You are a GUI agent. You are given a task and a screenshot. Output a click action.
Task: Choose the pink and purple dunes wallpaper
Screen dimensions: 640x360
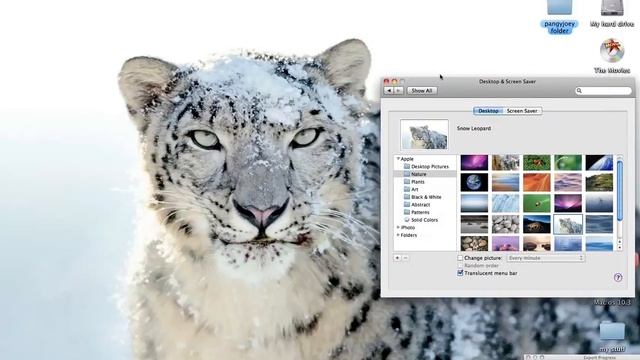[568, 183]
